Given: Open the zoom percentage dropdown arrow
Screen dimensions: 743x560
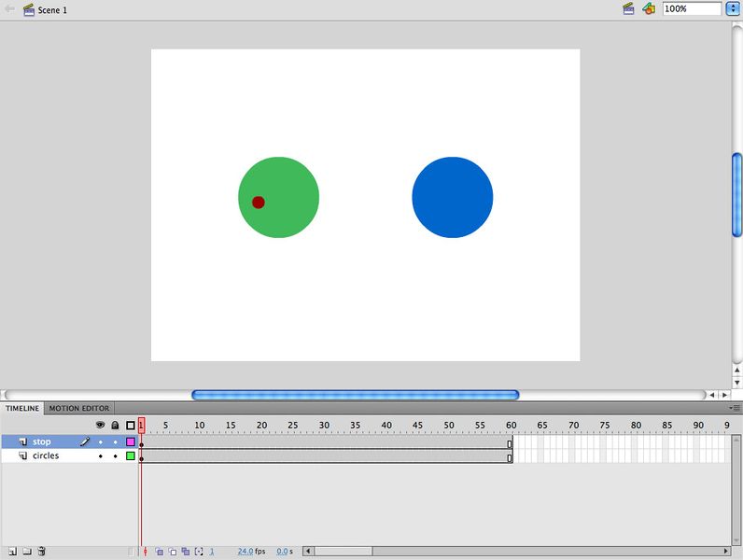Looking at the screenshot, I should (x=732, y=8).
